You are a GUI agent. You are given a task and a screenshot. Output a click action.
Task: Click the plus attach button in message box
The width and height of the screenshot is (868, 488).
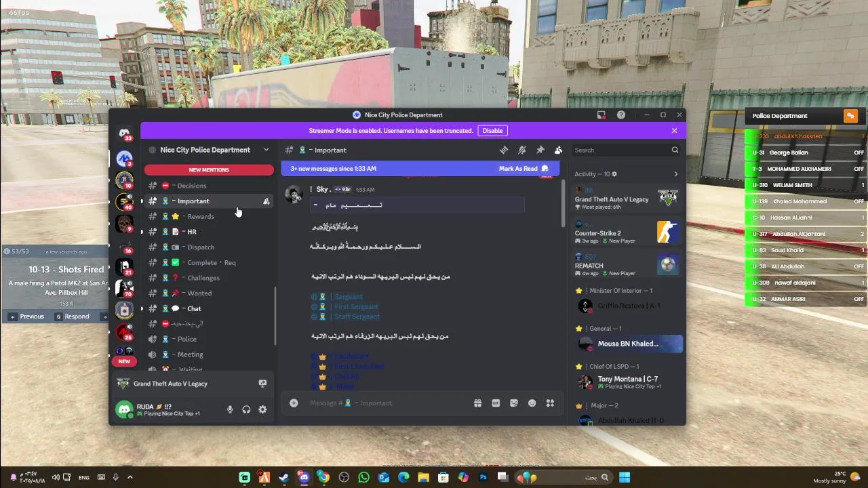pyautogui.click(x=294, y=403)
